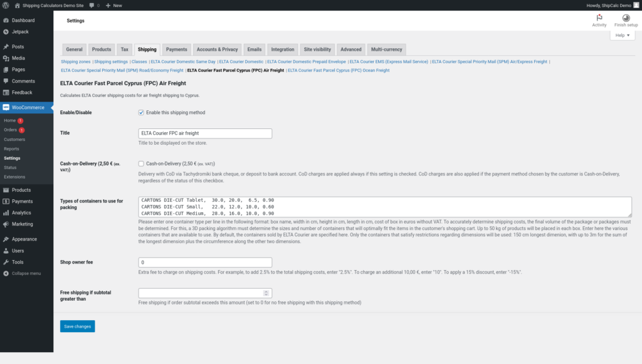
Task: Open ELTA Courier EMS (Express Mail Service) link
Action: click(389, 62)
